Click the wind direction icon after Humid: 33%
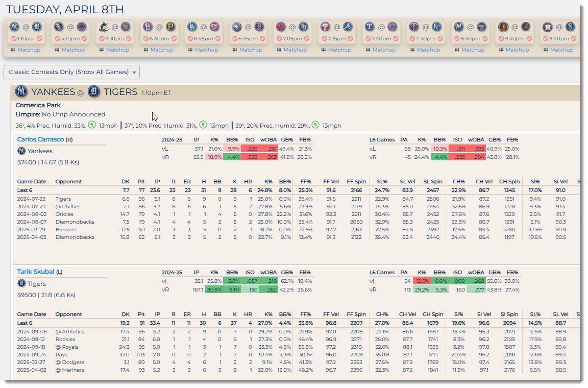 [92, 125]
